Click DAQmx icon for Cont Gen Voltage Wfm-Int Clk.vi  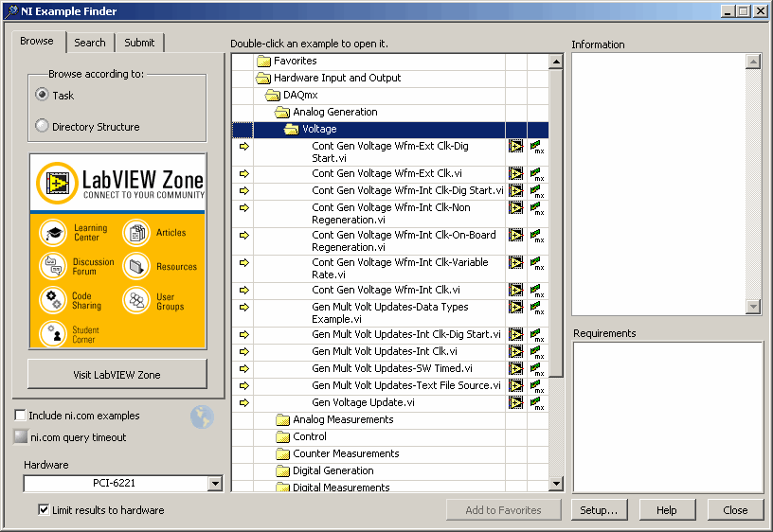[537, 291]
